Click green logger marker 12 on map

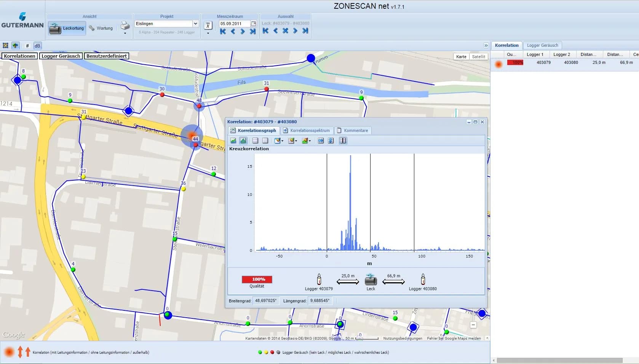[214, 174]
